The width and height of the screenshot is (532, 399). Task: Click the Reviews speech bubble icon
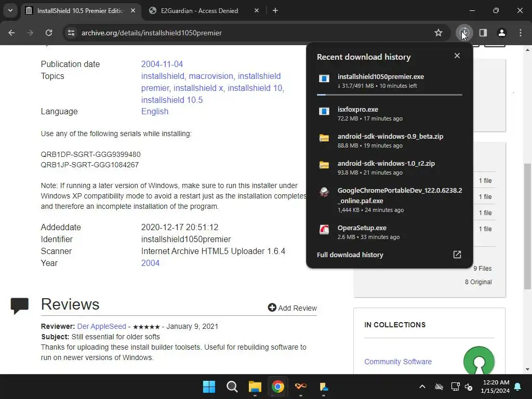click(20, 306)
